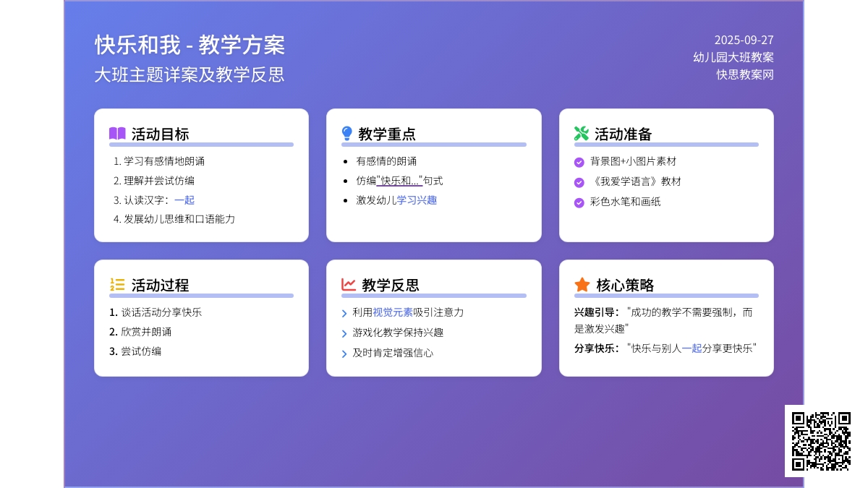Click the orange star icon beside 核心策略
Screen dimensions: 868x488
[x=582, y=285]
